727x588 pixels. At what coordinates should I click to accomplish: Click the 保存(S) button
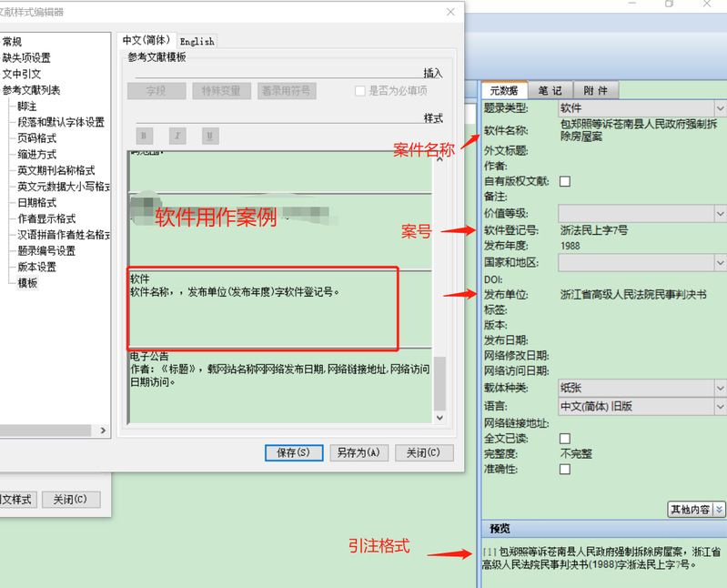294,452
